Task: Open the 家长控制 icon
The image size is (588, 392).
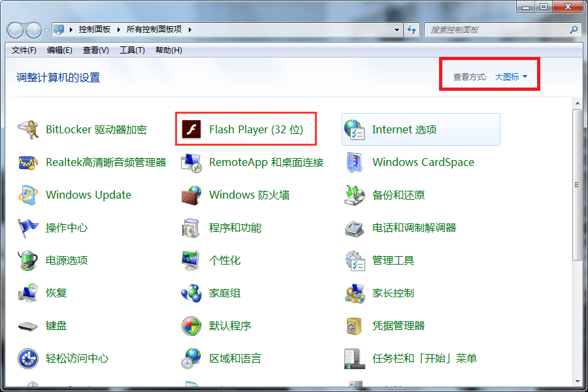Action: tap(354, 293)
